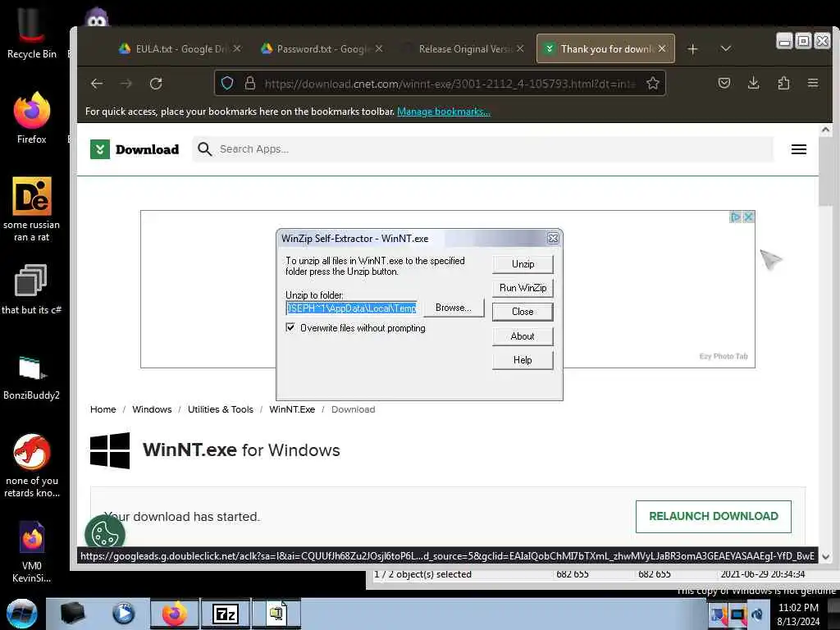Click the Unzip button
This screenshot has width=840, height=630.
coord(523,264)
